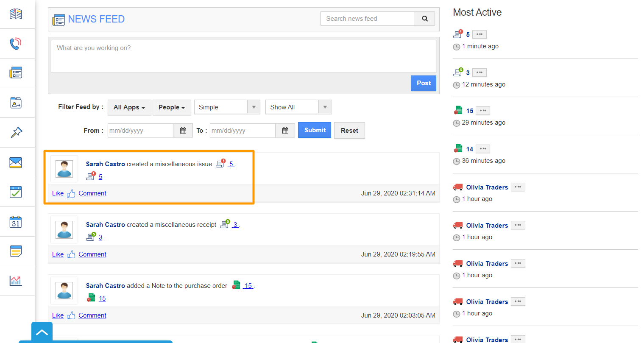Open first Olivia Traders link in Most Active
This screenshot has width=644, height=343.
point(487,187)
